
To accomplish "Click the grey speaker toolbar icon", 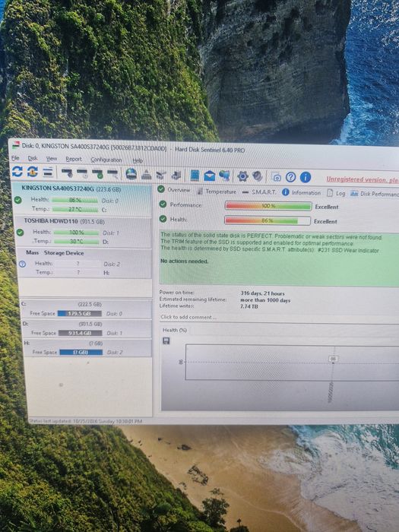I will tap(258, 176).
